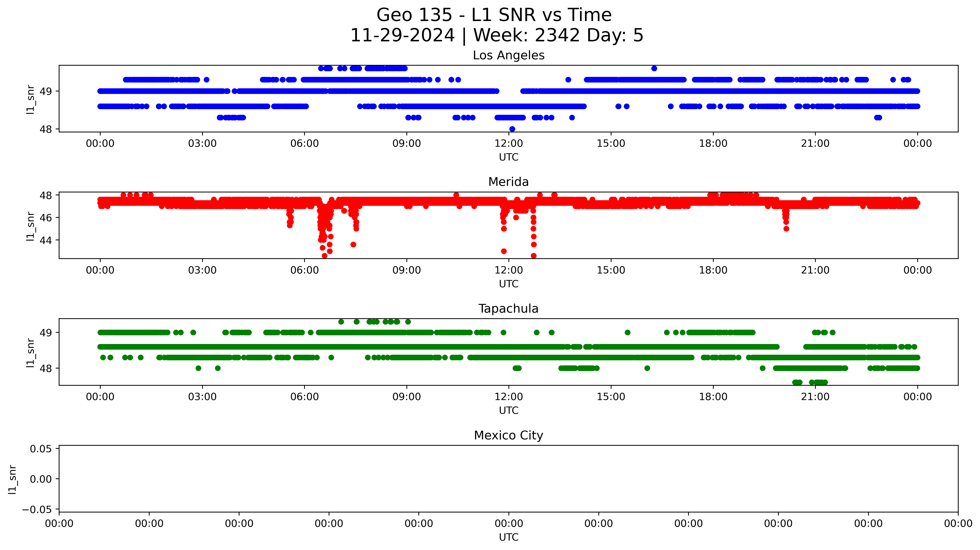Click the lowest blue point at SNR 48 in the Los Angeles plot

pyautogui.click(x=512, y=129)
